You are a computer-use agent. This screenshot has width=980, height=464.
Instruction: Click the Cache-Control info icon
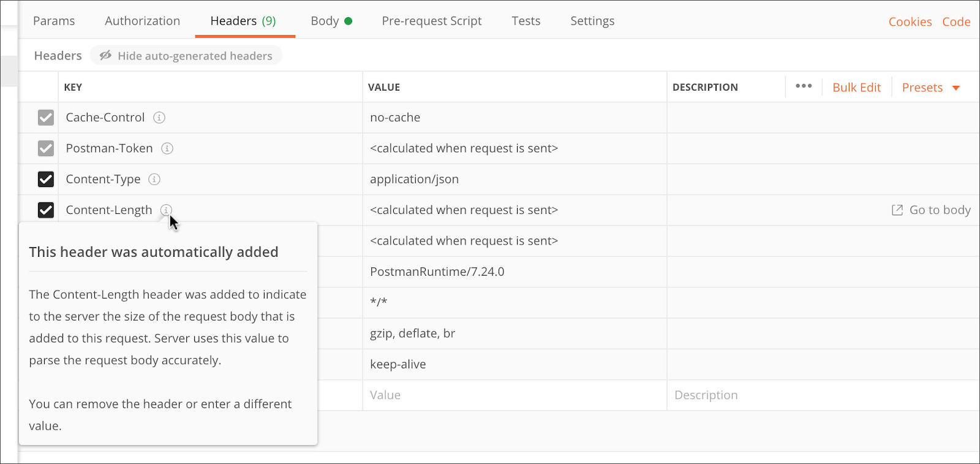pos(159,118)
